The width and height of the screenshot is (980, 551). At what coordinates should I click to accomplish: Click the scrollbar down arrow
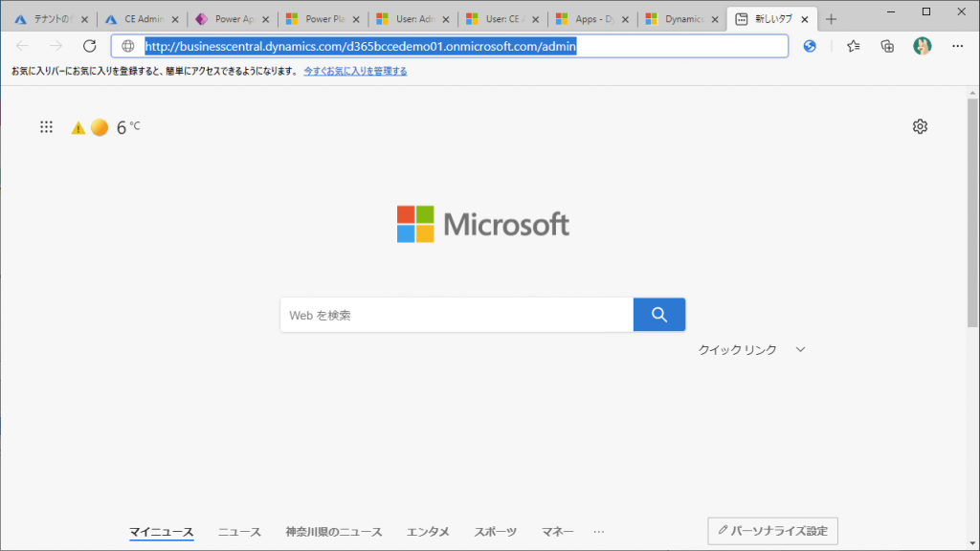click(972, 544)
